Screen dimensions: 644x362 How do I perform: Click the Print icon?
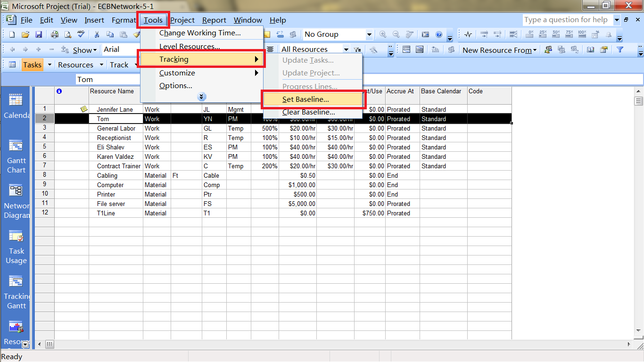(55, 34)
